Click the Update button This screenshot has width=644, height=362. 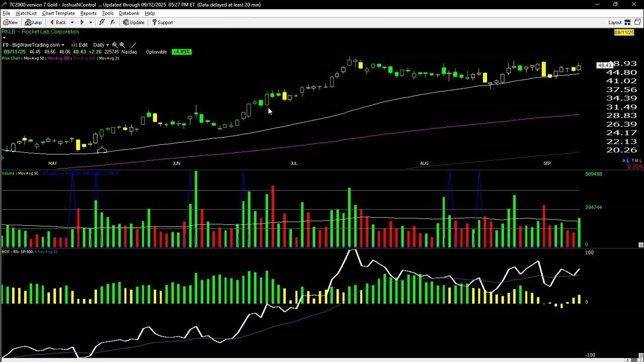(x=134, y=22)
